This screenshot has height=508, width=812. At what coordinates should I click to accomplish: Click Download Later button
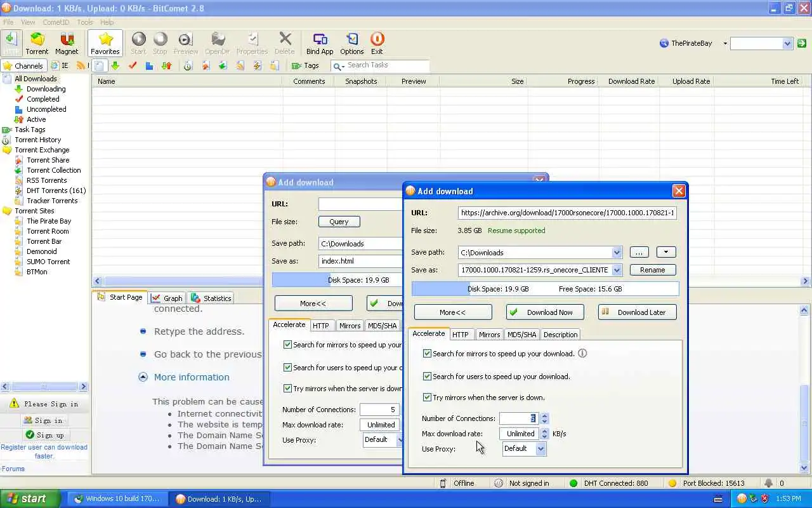click(x=637, y=312)
